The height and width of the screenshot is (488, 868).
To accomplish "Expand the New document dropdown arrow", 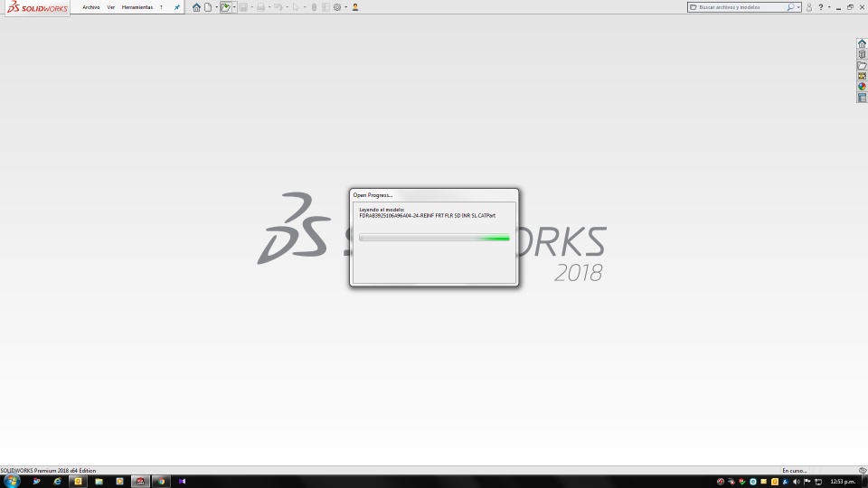I will click(216, 7).
